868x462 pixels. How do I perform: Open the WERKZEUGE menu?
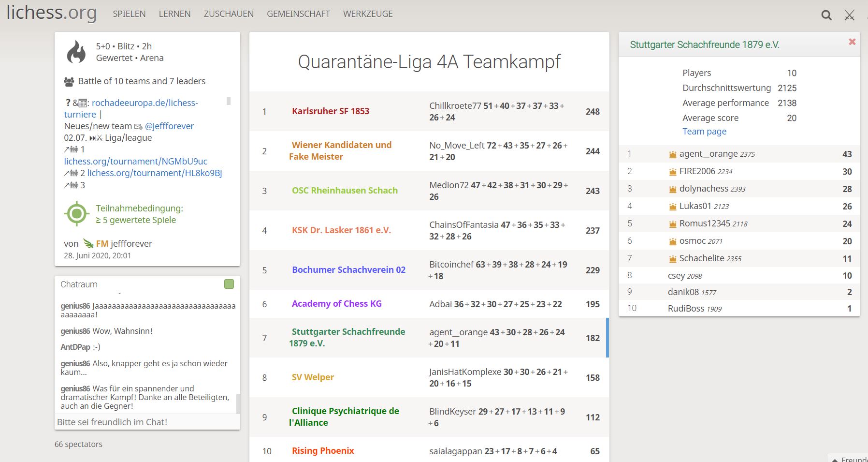368,14
